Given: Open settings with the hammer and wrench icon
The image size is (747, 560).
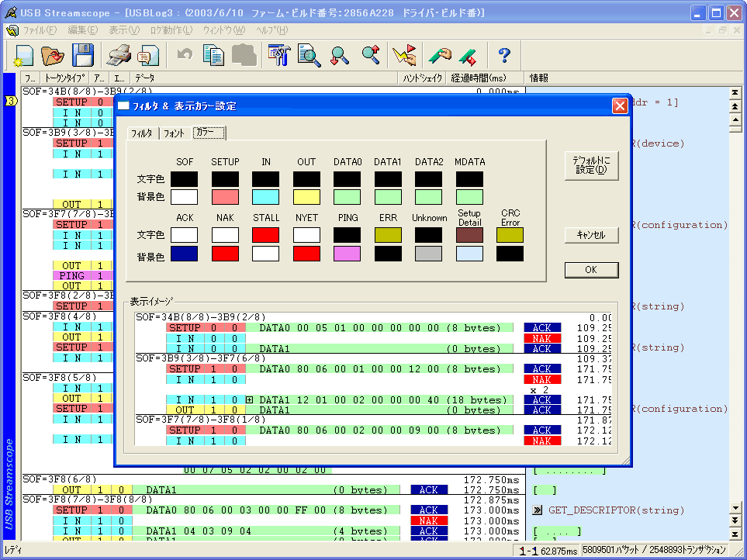Looking at the screenshot, I should click(x=279, y=55).
